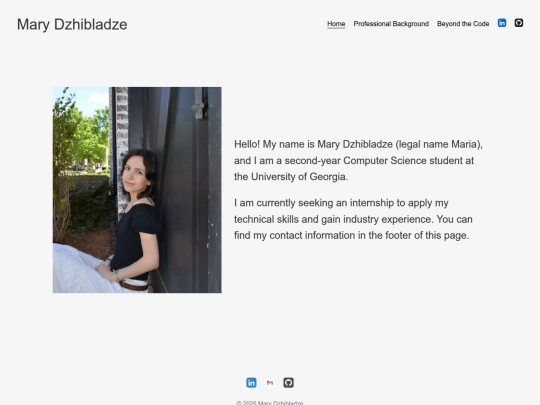Open the GitHub icon in the header
This screenshot has height=405, width=540.
tap(519, 23)
